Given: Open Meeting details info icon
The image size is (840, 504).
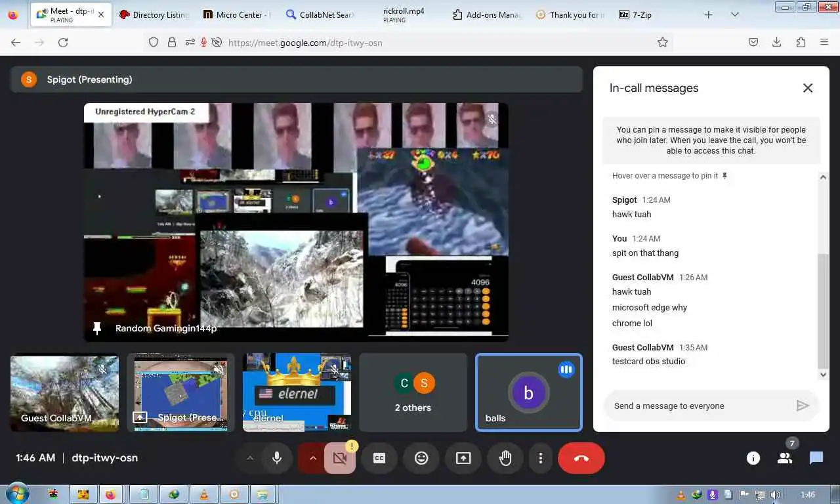Looking at the screenshot, I should tap(753, 458).
